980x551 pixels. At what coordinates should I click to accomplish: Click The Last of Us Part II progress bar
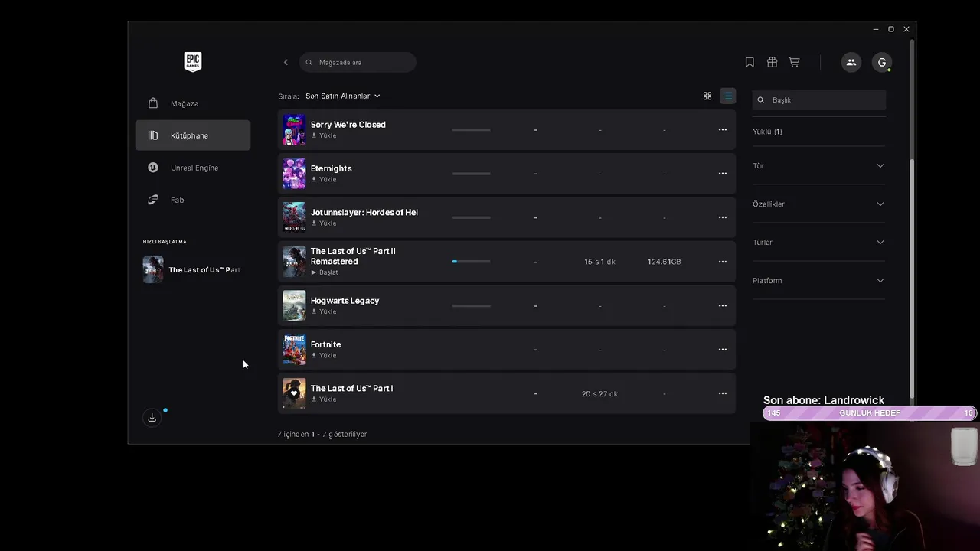[471, 262]
